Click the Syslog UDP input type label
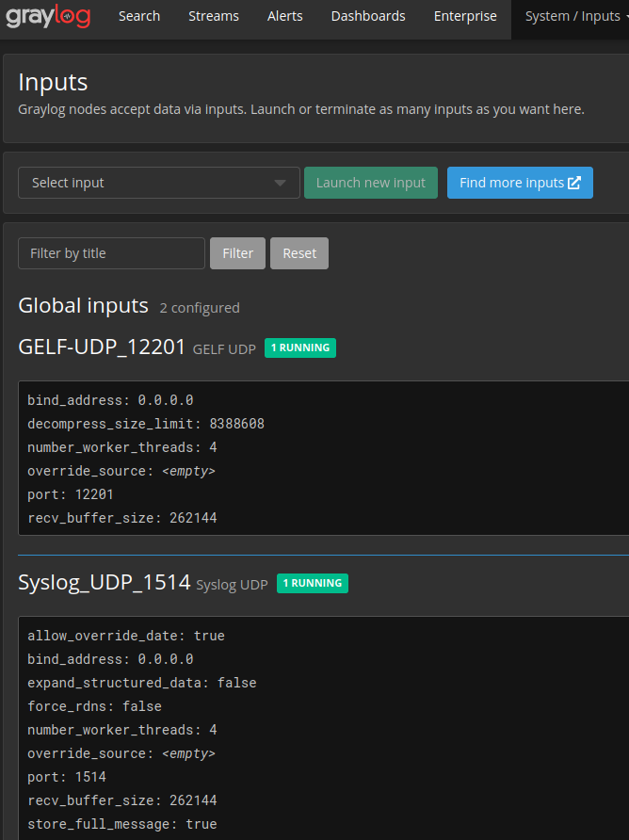This screenshot has height=840, width=629. pyautogui.click(x=231, y=584)
